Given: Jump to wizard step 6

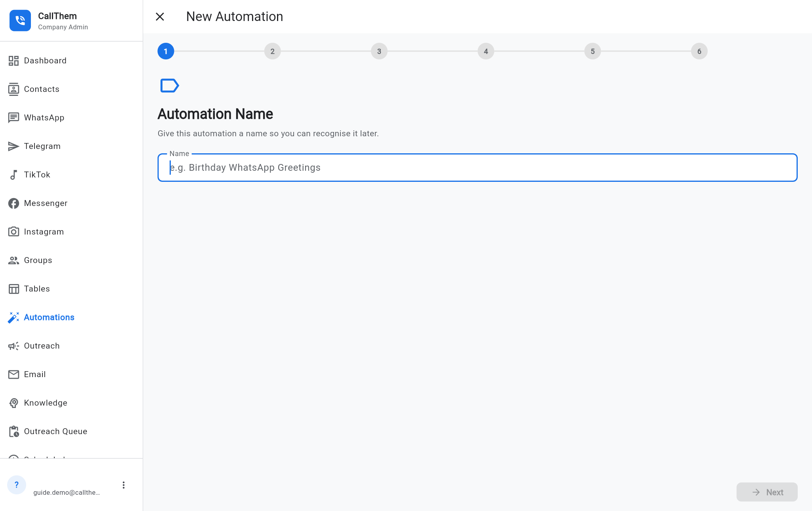Looking at the screenshot, I should coord(699,51).
